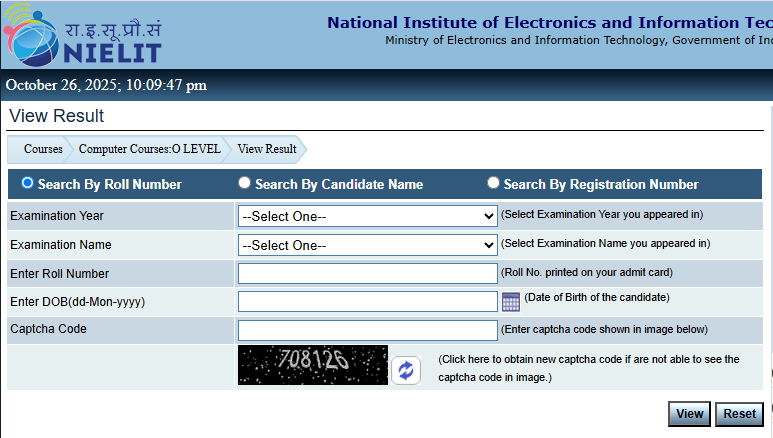
Task: Click the View Result page heading
Action: coord(56,116)
